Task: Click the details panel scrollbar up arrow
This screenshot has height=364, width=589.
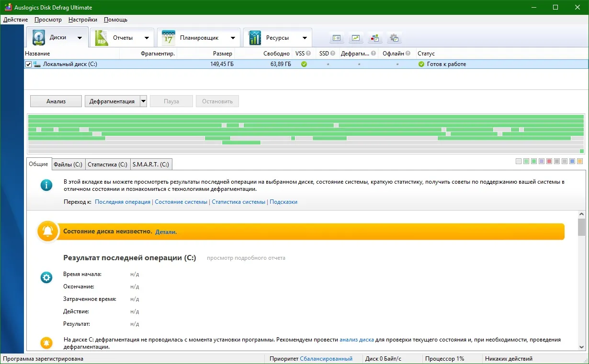Action: coord(581,214)
